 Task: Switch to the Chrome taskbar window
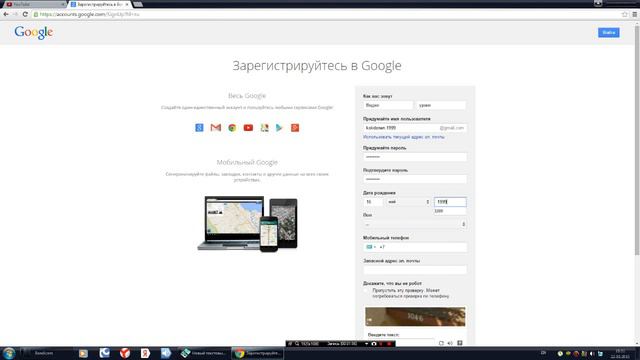pyautogui.click(x=257, y=353)
